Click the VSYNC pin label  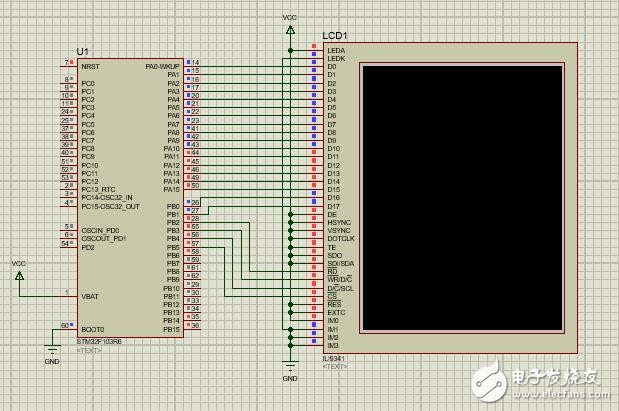point(339,230)
